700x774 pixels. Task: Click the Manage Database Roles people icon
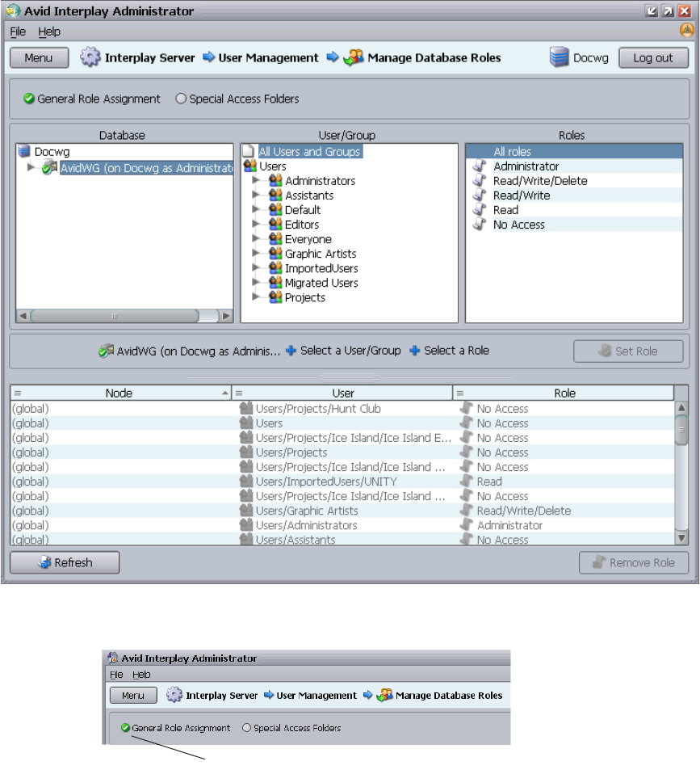click(x=354, y=57)
